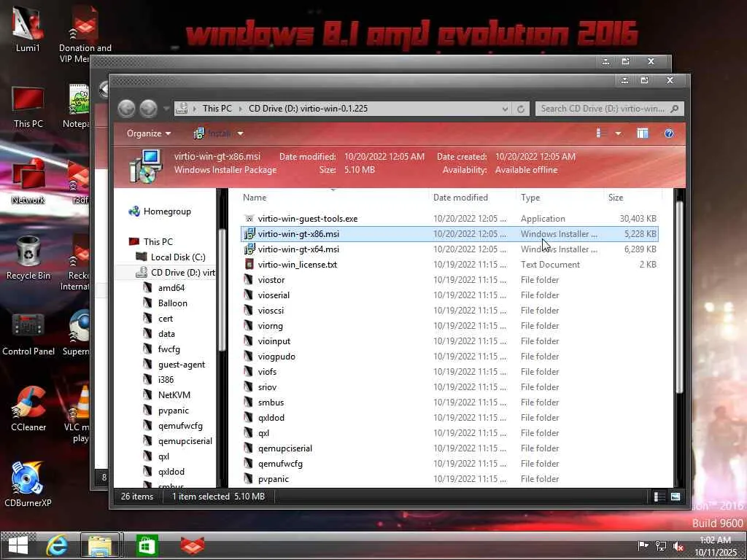Open fwcfg folder in navigation tree
The width and height of the screenshot is (747, 560).
tap(162, 349)
